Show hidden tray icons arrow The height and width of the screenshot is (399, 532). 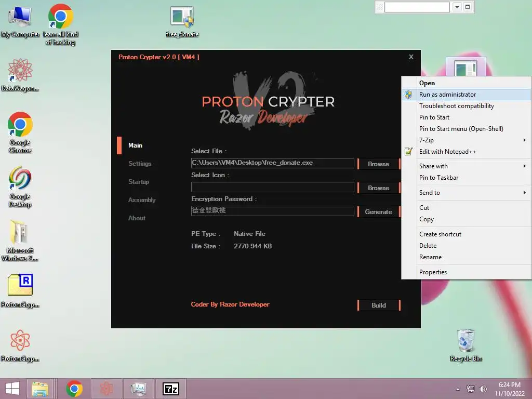[x=458, y=389]
